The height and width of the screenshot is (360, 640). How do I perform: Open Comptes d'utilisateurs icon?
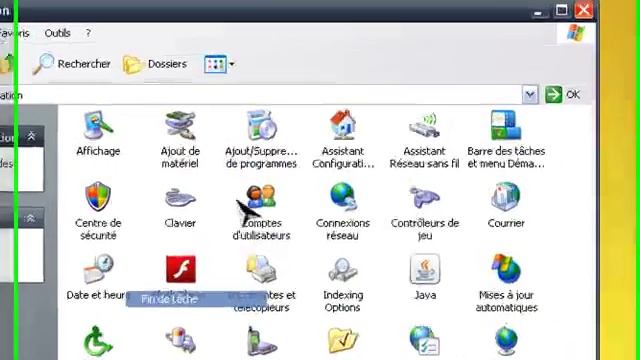coord(261,196)
